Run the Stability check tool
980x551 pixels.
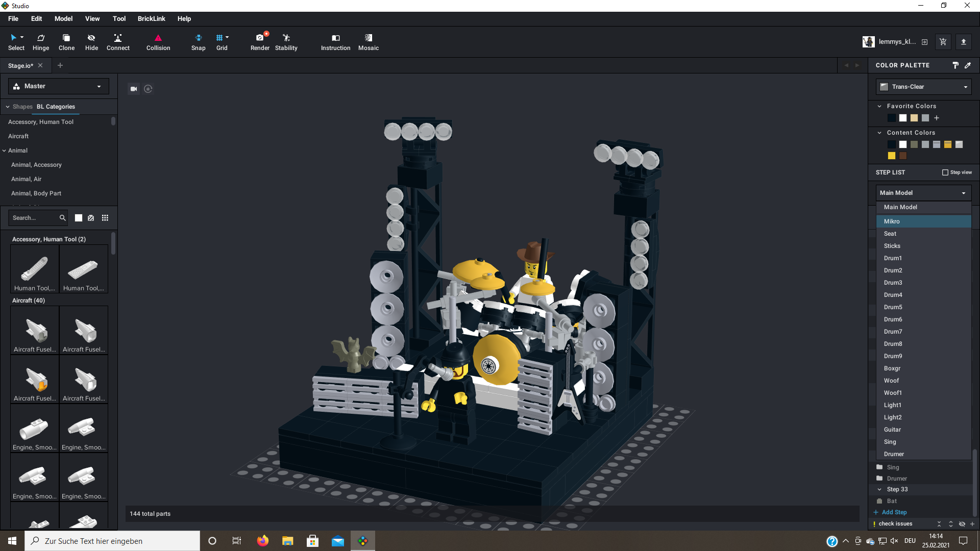point(286,41)
